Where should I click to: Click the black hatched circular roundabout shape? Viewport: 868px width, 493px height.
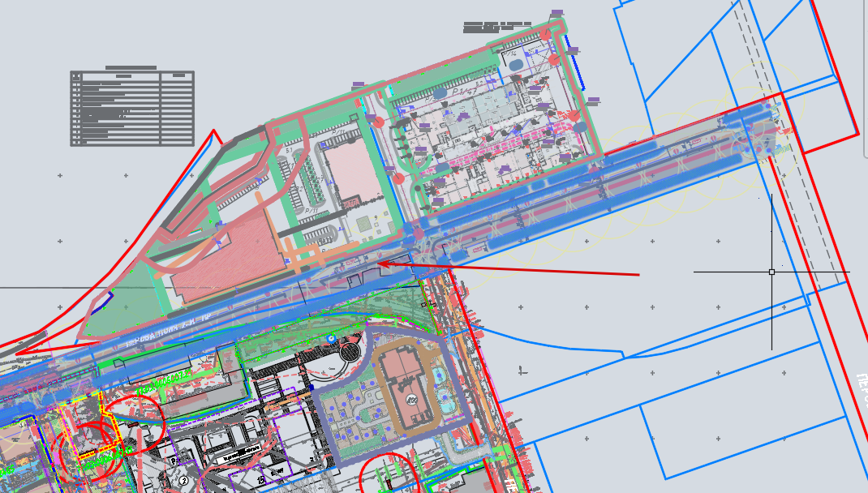point(350,351)
